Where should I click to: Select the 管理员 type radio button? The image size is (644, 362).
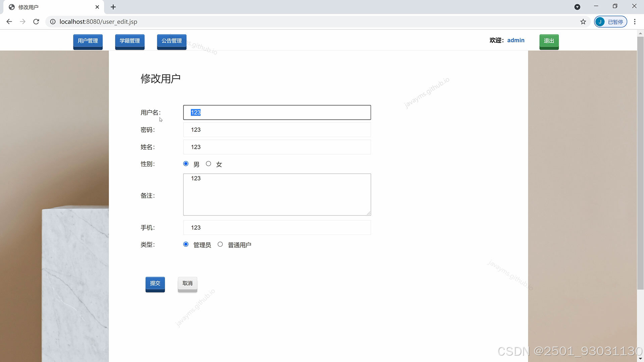point(186,244)
